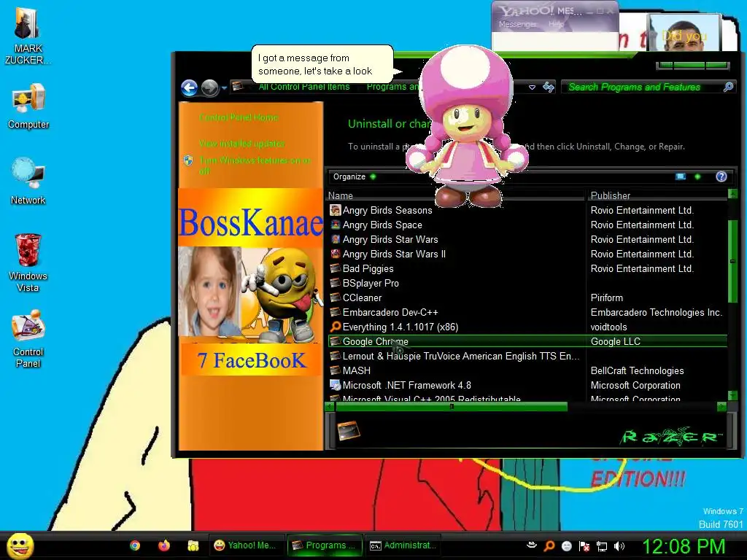Click Turn Windows features on or off

[x=255, y=166]
